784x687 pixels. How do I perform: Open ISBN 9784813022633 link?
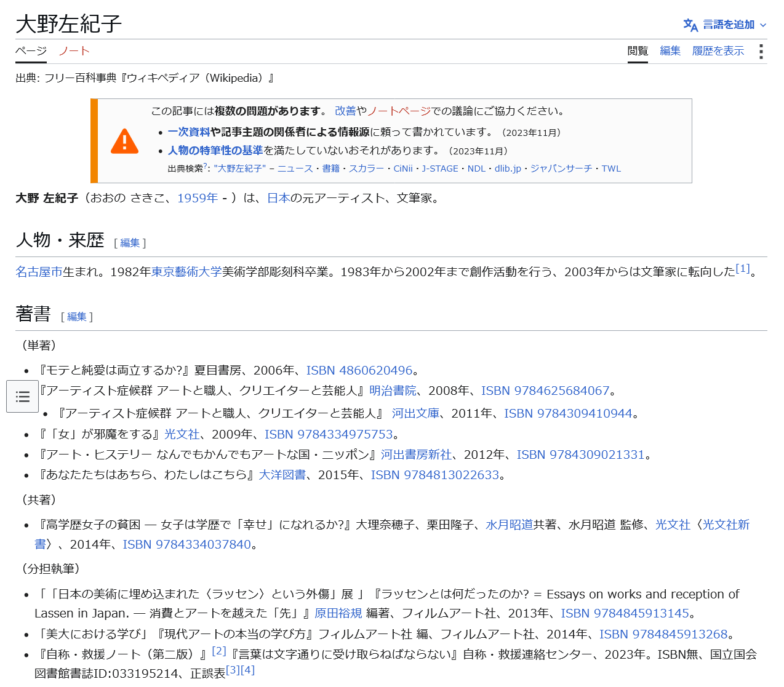pyautogui.click(x=435, y=475)
